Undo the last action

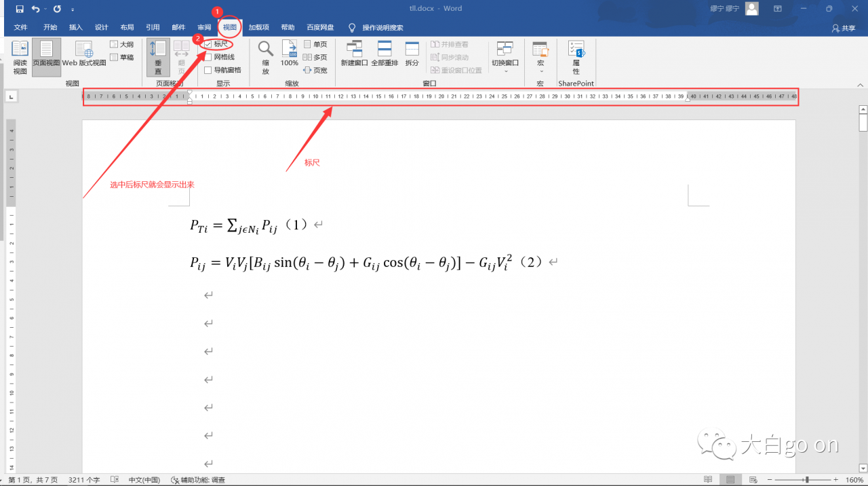click(35, 9)
